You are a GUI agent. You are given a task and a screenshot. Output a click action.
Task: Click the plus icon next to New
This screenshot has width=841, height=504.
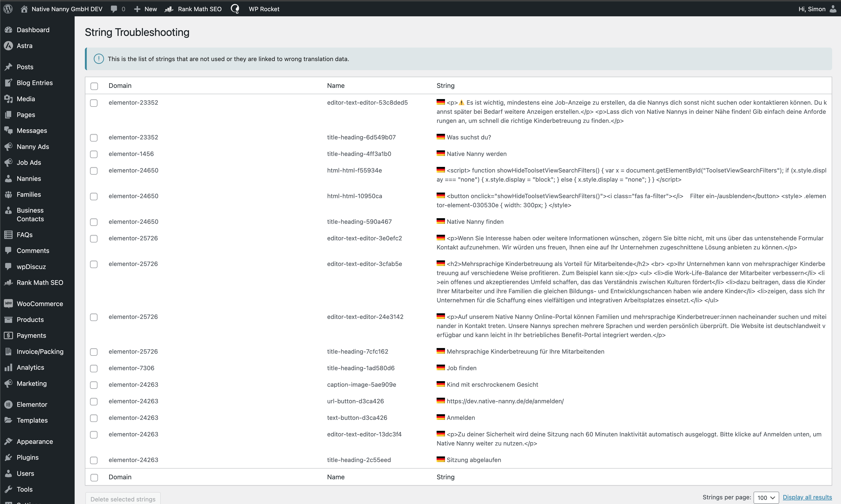point(137,9)
